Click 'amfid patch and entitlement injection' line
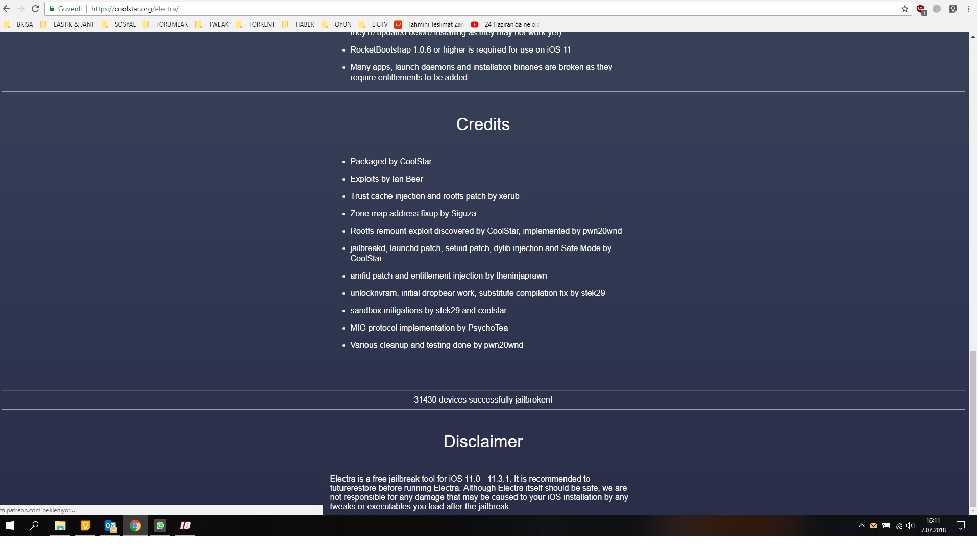 448,275
